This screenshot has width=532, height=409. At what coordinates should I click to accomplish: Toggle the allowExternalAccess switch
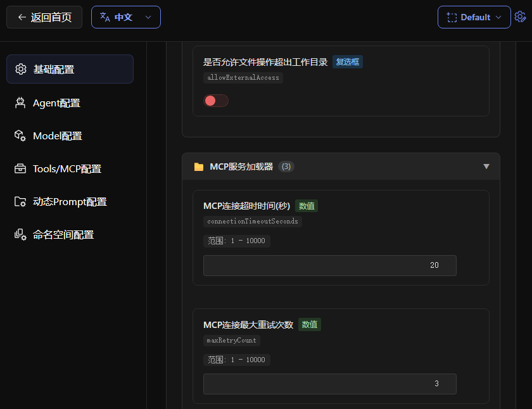coord(215,101)
